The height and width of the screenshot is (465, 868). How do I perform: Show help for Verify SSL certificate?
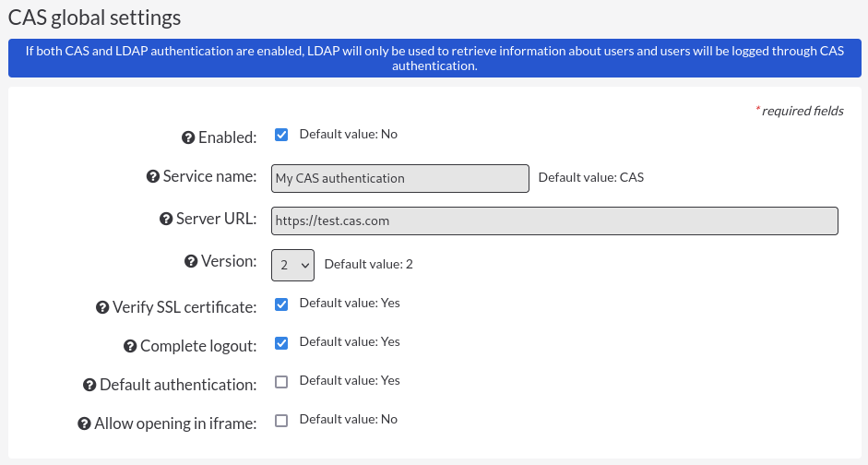coord(102,308)
